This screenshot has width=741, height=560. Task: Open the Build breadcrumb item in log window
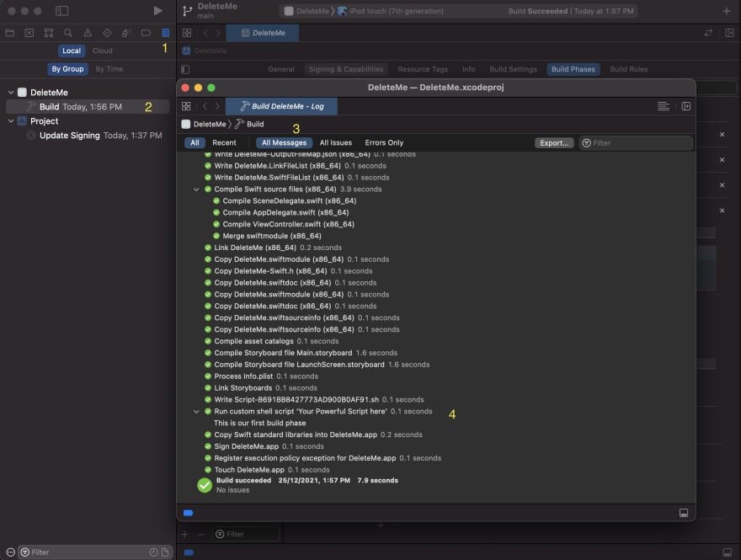[x=250, y=125]
